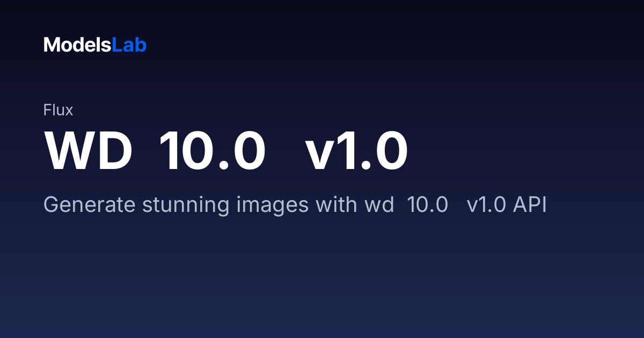The image size is (644, 338).
Task: Click the letter "M" in ModelsLab logo
Action: (x=50, y=45)
